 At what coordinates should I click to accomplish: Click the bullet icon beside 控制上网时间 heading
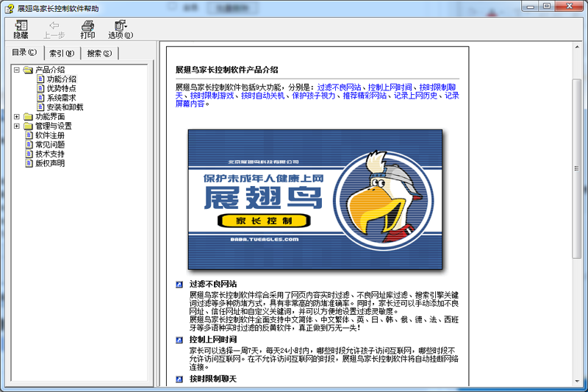click(x=179, y=341)
